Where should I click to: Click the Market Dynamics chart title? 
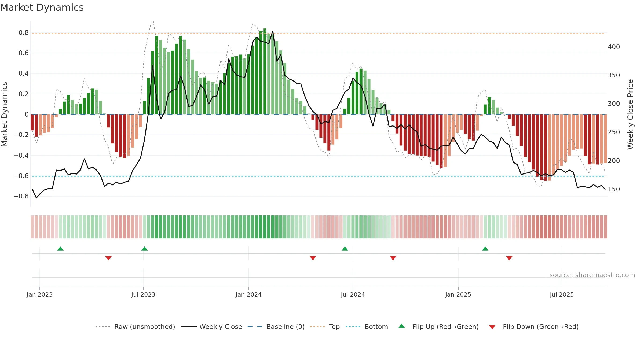point(42,8)
